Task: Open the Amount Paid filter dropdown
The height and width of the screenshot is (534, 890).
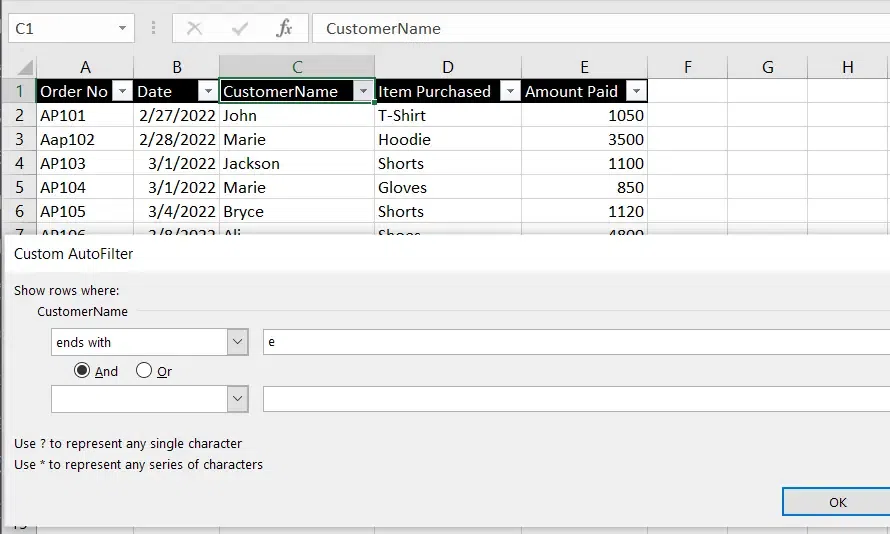Action: click(x=636, y=91)
